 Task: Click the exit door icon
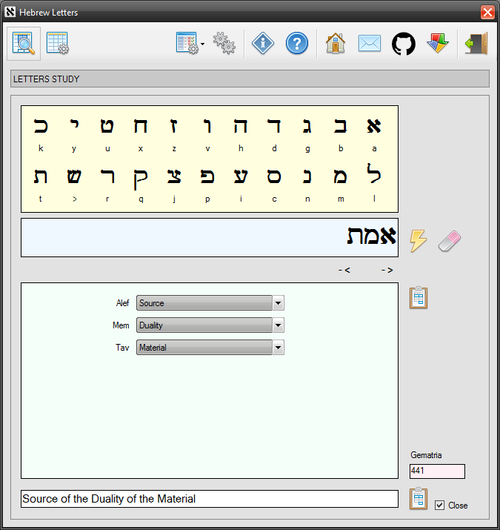click(477, 43)
